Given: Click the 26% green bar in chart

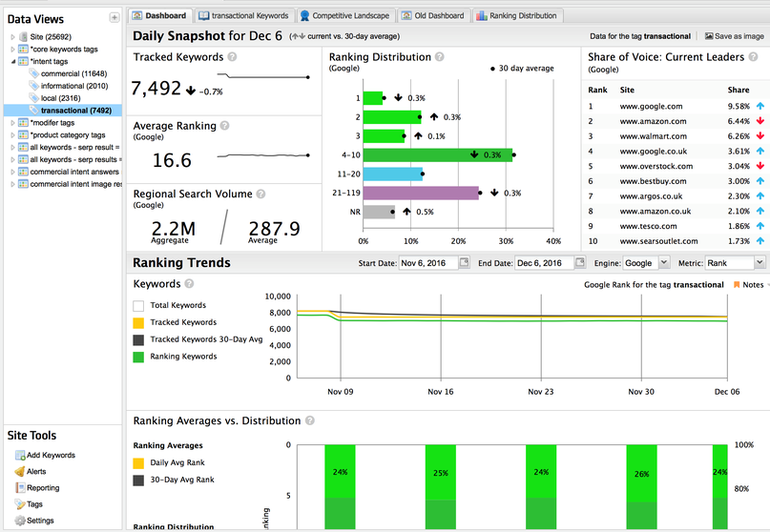Looking at the screenshot, I should [x=641, y=474].
